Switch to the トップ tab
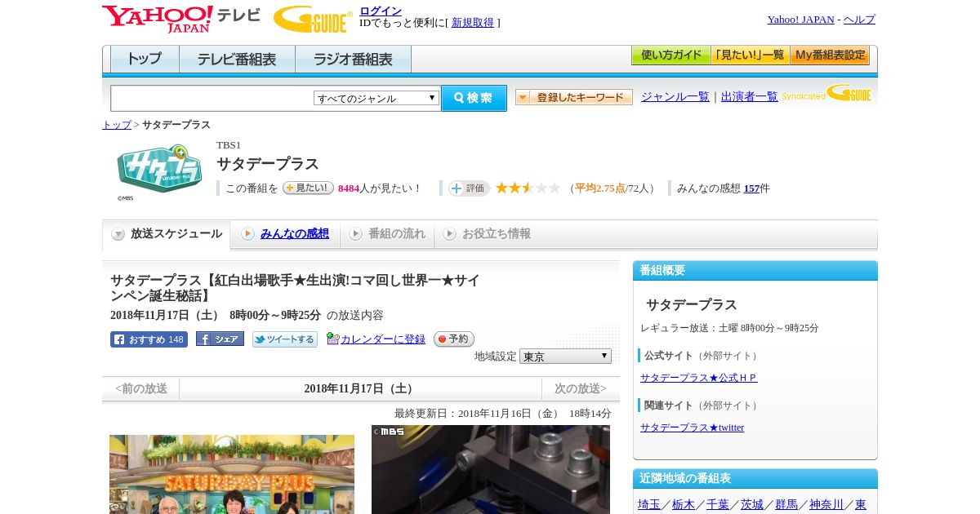 click(145, 60)
